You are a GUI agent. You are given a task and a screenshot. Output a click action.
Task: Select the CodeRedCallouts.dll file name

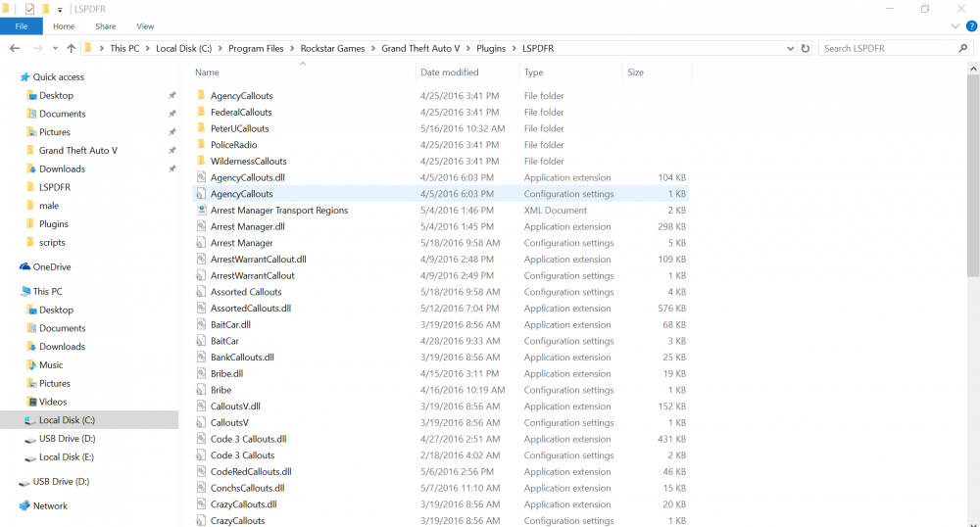click(x=251, y=471)
